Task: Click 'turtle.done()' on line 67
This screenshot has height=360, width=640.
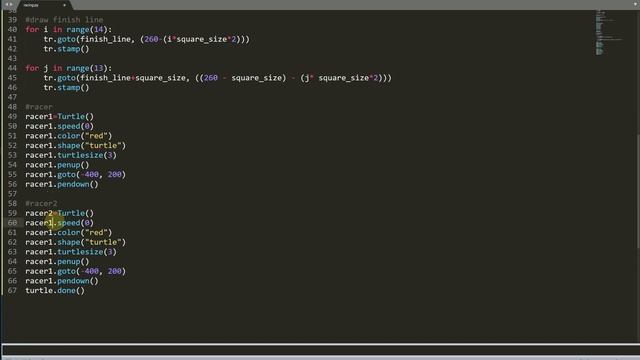Action: (55, 291)
